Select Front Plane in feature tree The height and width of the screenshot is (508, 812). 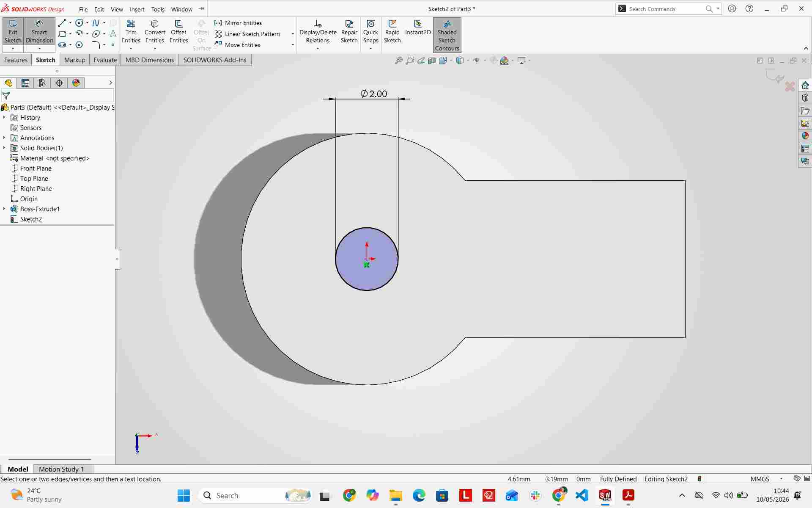tap(36, 168)
